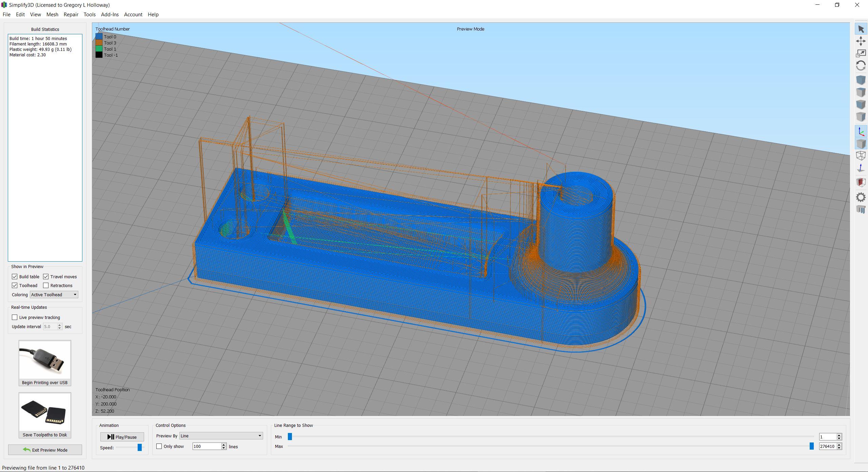Screen dimensions: 868x472
Task: Click the gear process settings icon
Action: pos(861,197)
